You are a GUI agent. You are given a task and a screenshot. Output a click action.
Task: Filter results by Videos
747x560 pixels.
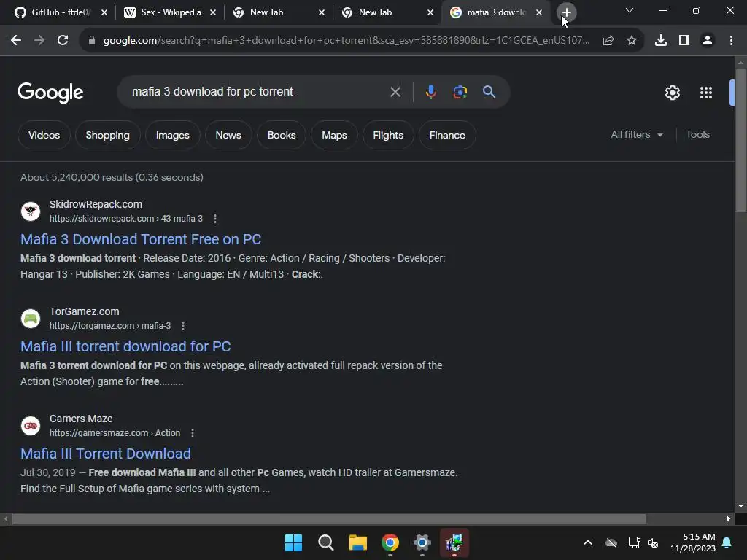(x=44, y=135)
